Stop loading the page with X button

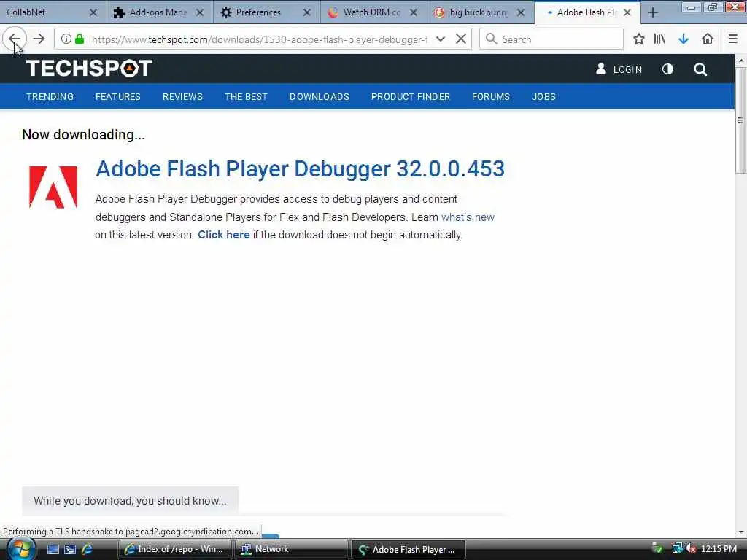(461, 39)
